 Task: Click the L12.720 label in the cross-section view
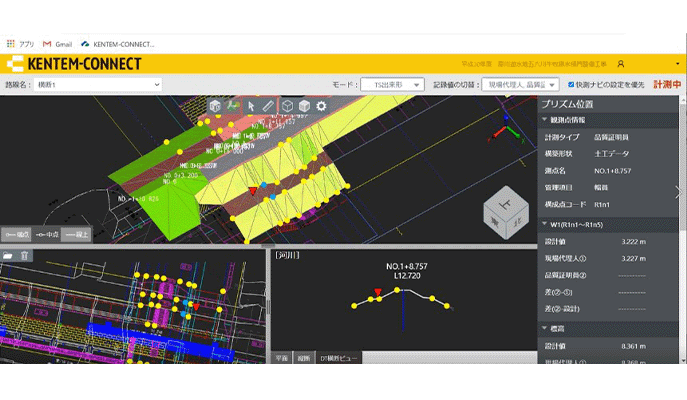pyautogui.click(x=407, y=276)
